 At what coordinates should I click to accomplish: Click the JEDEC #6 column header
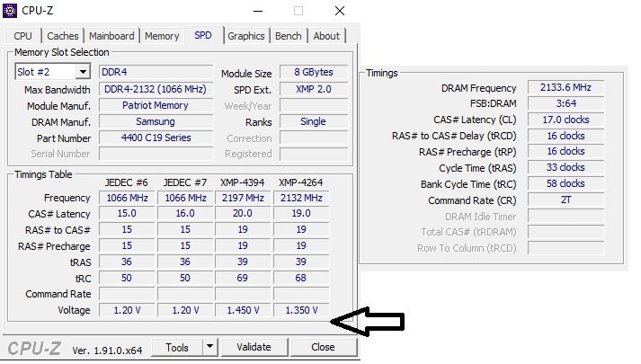point(127,182)
